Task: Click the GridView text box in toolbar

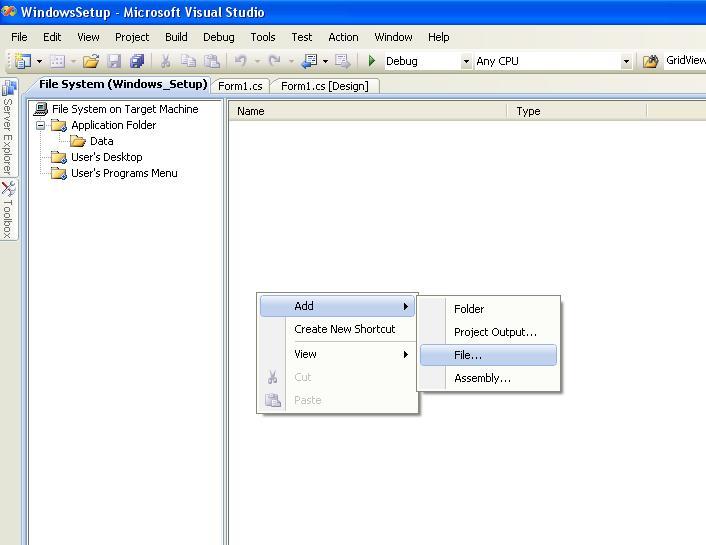Action: [685, 60]
